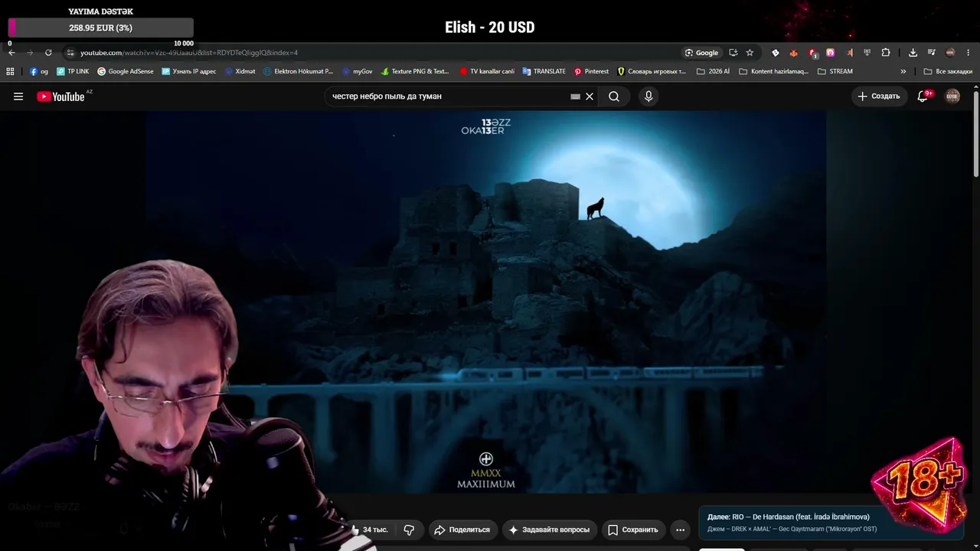Screen dimensions: 980x551
Task: Open Google Lens search chip in address bar
Action: point(702,53)
